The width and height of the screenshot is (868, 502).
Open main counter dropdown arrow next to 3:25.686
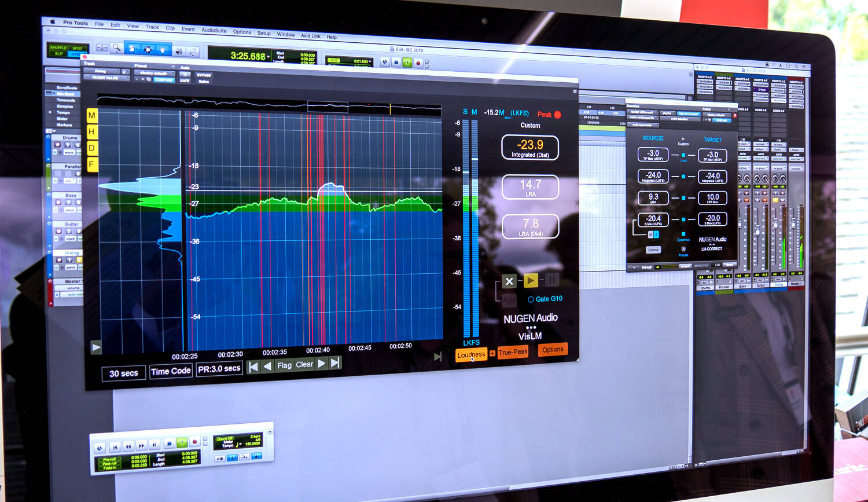click(269, 56)
